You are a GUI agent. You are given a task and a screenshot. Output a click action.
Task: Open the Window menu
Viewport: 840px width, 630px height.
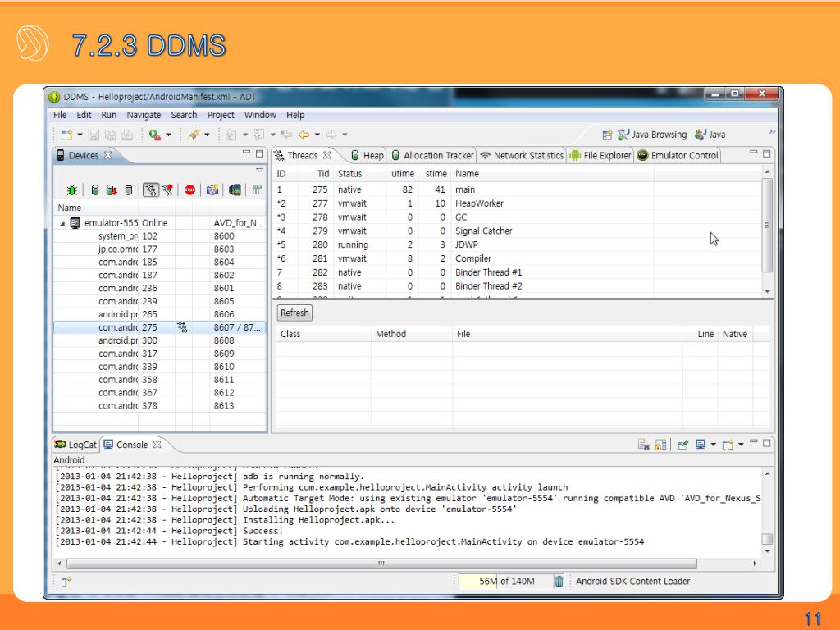click(x=260, y=115)
